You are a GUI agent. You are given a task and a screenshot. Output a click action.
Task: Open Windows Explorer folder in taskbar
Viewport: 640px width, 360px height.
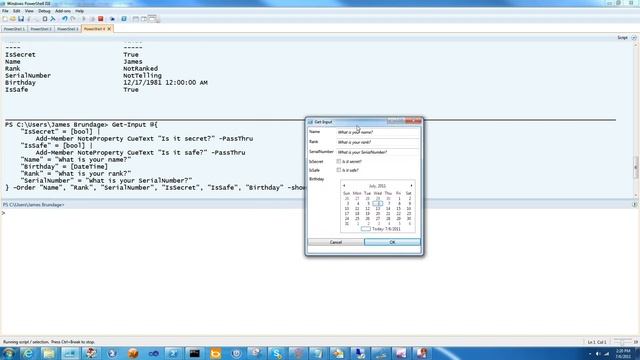pyautogui.click(x=48, y=353)
